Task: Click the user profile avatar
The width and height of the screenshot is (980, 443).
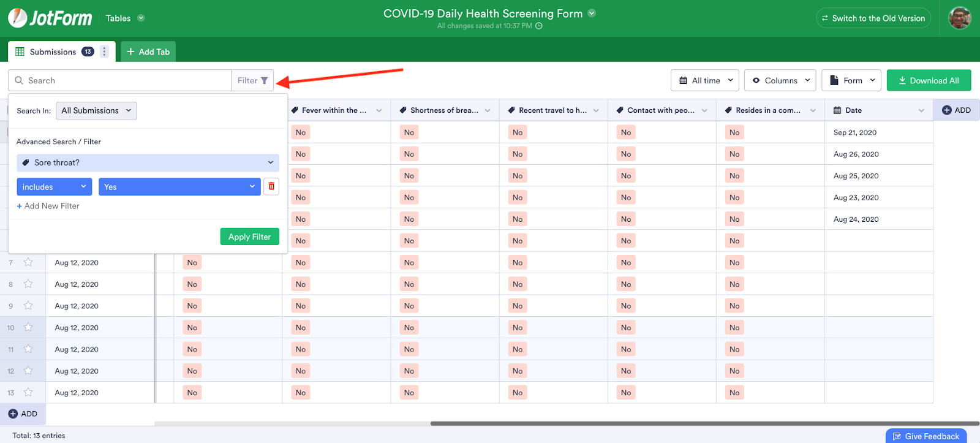Action: [x=959, y=18]
